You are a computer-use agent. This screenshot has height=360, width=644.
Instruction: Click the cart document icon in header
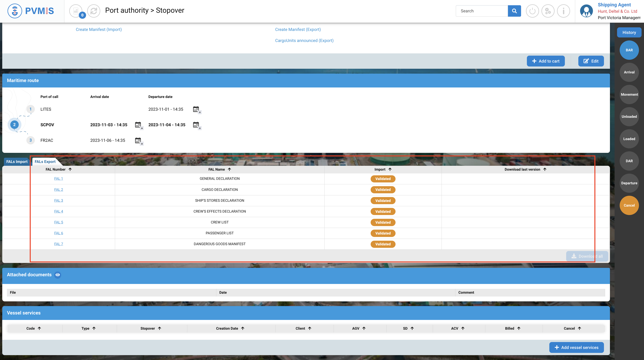pos(76,11)
